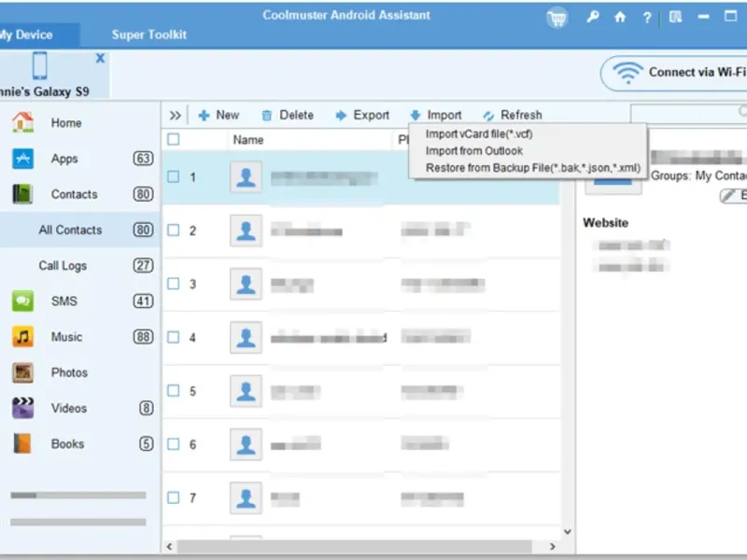Select All Contacts in sidebar
This screenshot has height=560, width=747.
coord(79,230)
